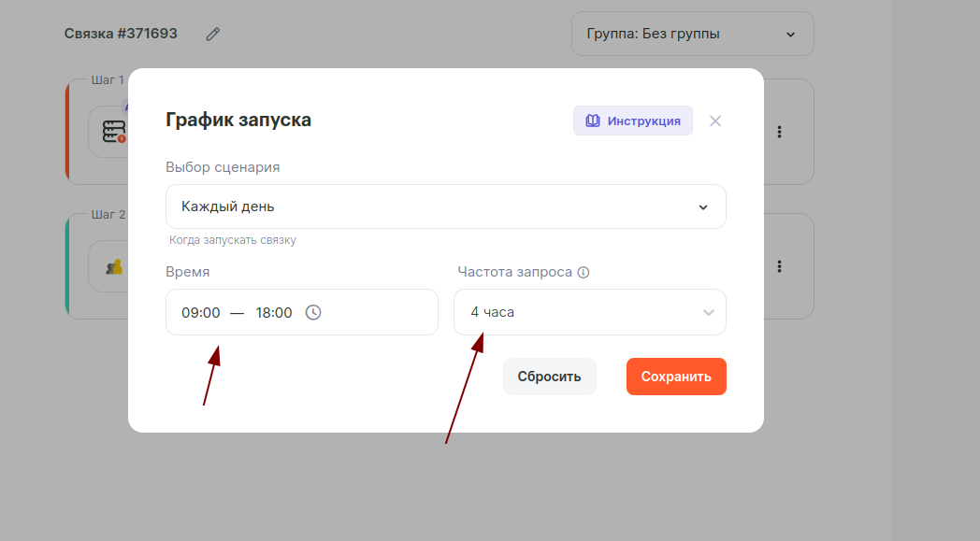Click the Связка #371693 title text
980x541 pixels.
pos(121,34)
